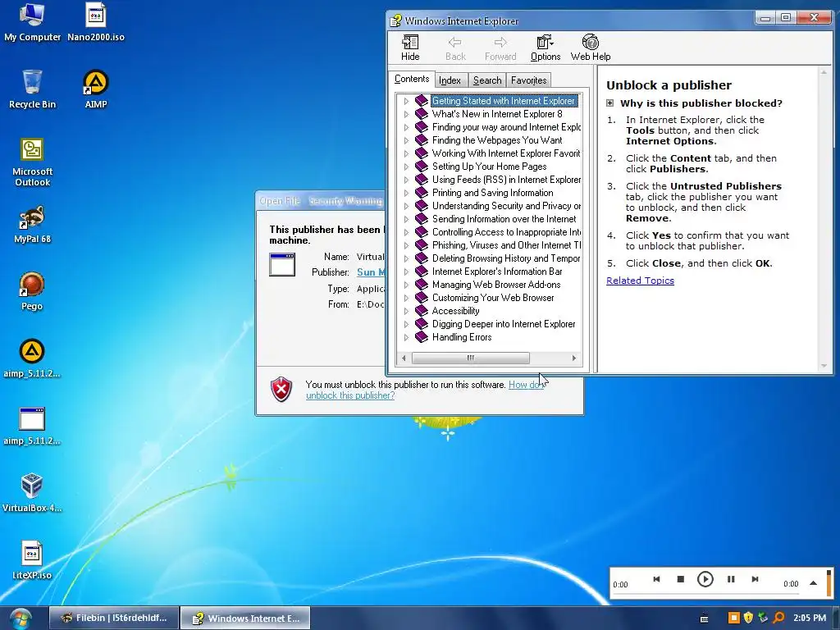Click the media widget orange volume bar
The image size is (840, 630).
point(829,583)
